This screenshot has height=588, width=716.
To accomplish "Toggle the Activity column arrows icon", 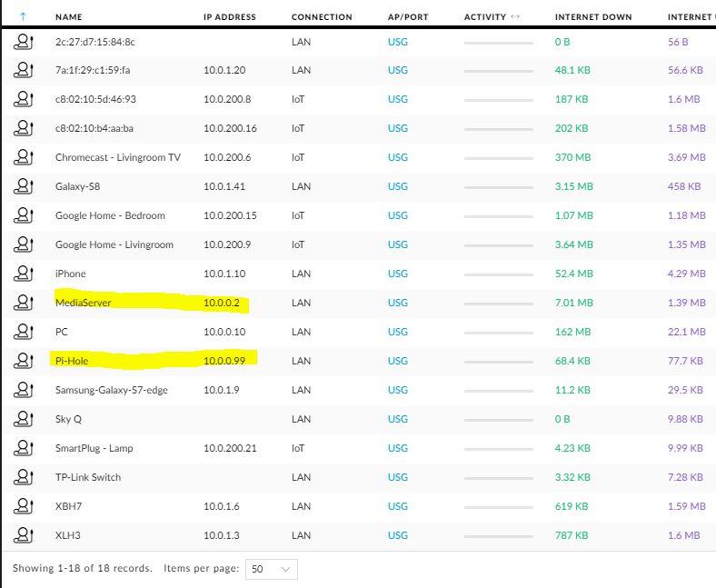I will point(515,16).
